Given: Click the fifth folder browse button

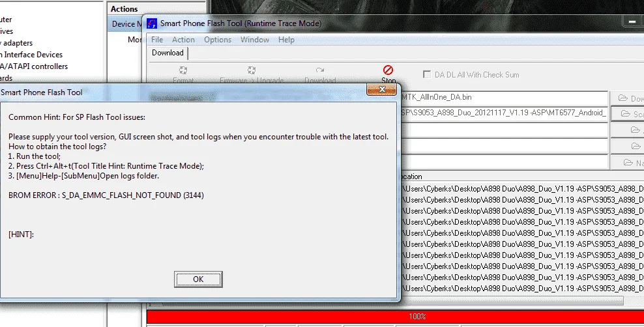Looking at the screenshot, I should 627,162.
